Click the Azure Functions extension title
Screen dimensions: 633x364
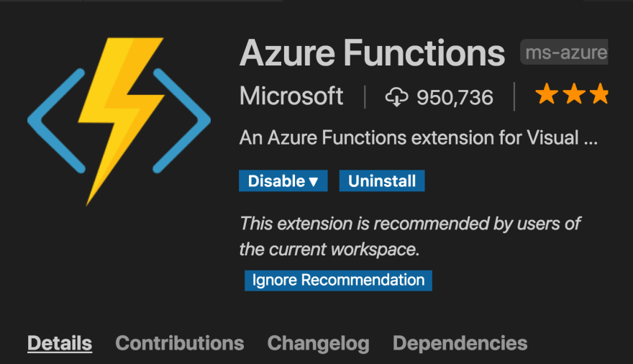[x=372, y=53]
